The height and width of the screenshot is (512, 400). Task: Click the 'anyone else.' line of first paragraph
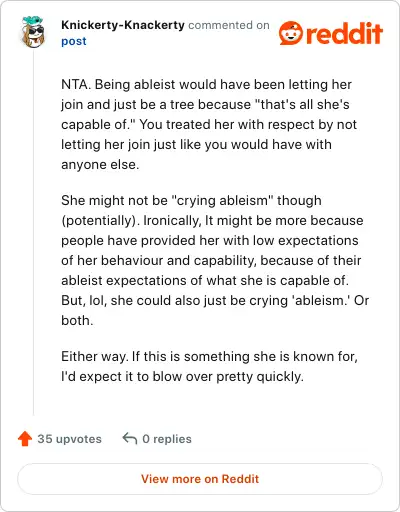pyautogui.click(x=100, y=164)
